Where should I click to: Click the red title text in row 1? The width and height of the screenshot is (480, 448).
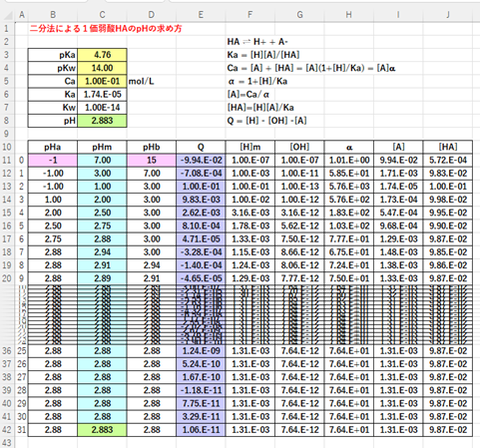point(106,29)
